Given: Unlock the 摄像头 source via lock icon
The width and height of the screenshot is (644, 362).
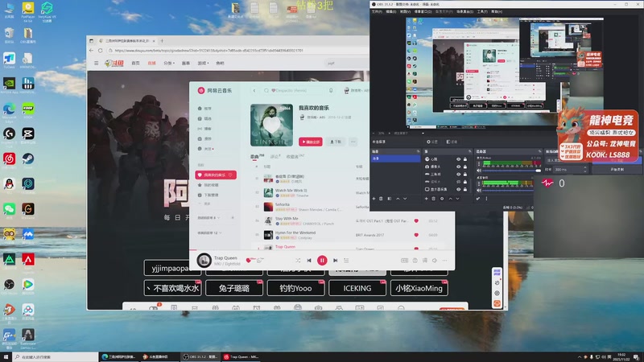Looking at the screenshot, I should click(x=465, y=167).
